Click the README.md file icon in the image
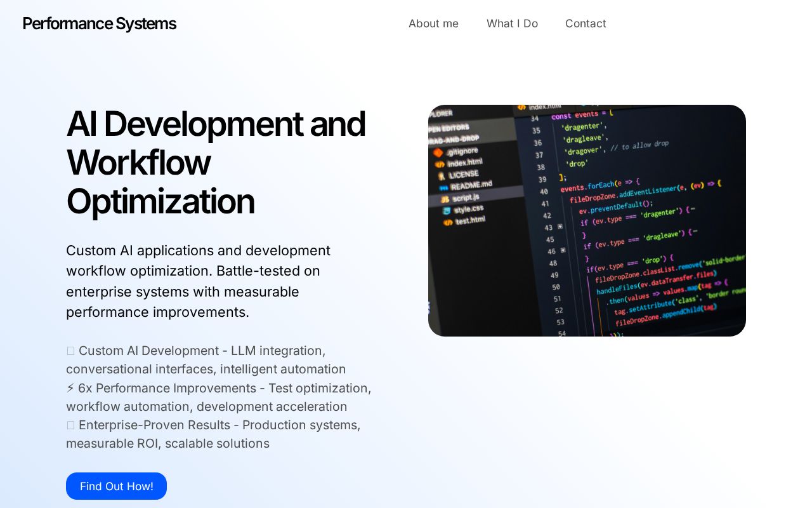Image resolution: width=812 pixels, height=508 pixels. pyautogui.click(x=443, y=187)
